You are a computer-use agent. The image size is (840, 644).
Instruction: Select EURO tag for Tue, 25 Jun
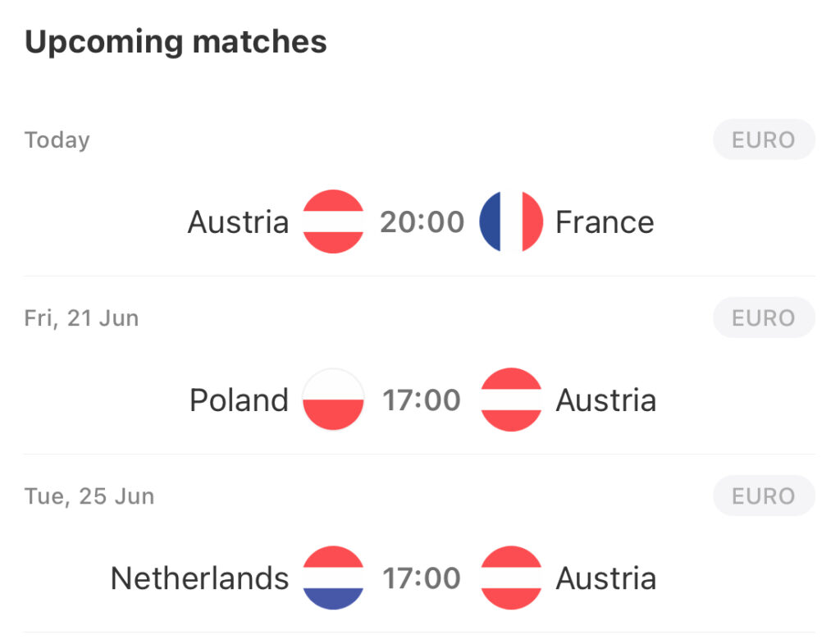tap(764, 496)
